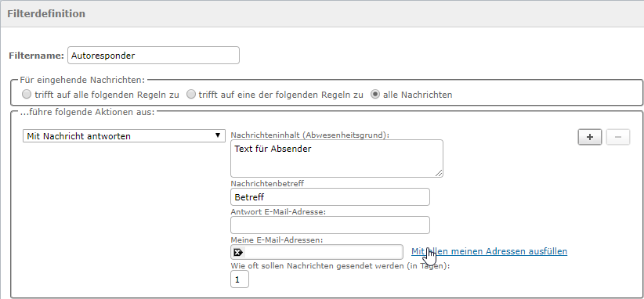Click the minus button to remove action

tap(617, 138)
